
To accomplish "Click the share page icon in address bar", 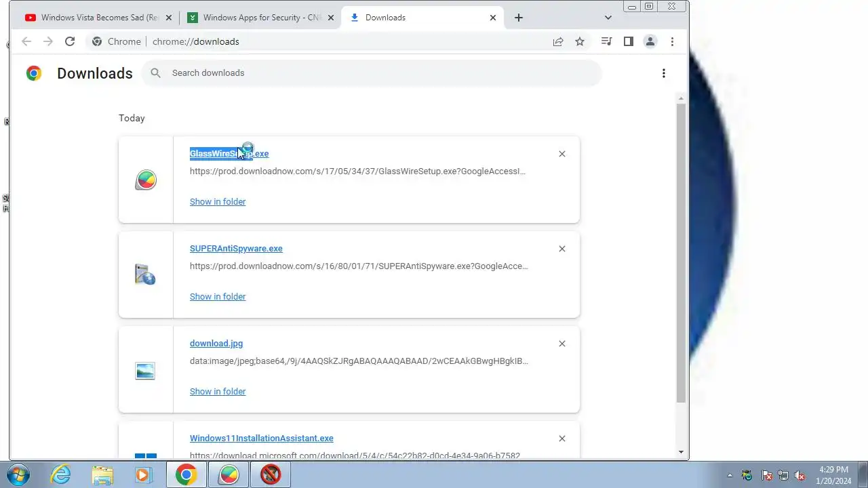I will 558,41.
